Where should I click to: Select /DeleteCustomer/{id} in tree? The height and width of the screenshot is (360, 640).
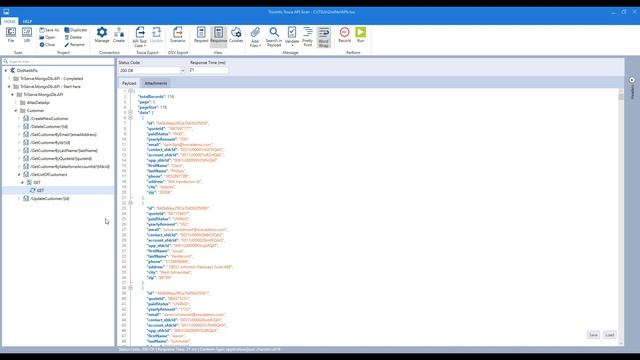[49, 127]
